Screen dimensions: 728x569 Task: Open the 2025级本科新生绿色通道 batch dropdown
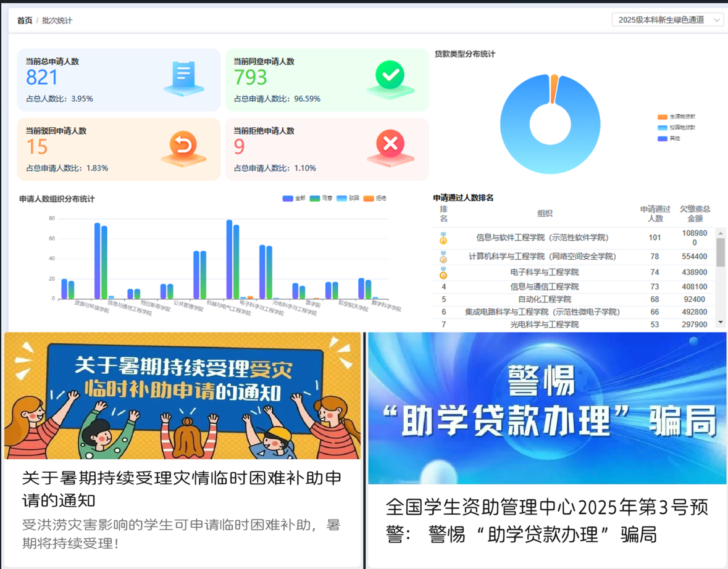[x=667, y=20]
